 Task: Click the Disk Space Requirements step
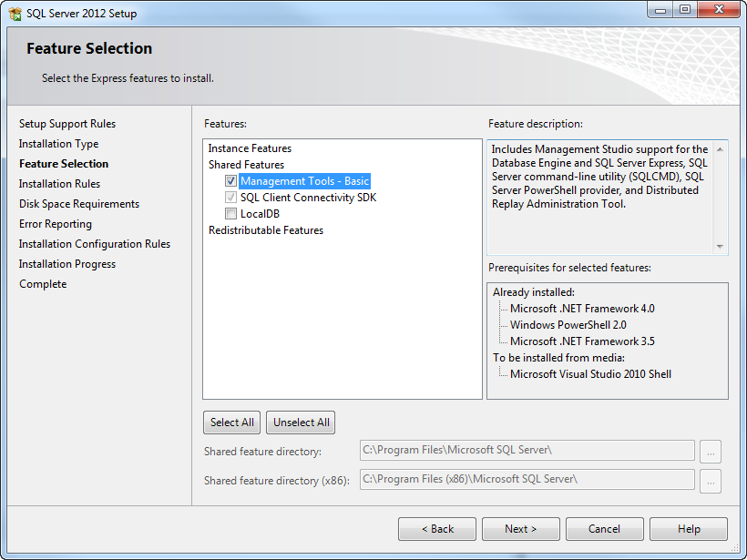(79, 204)
